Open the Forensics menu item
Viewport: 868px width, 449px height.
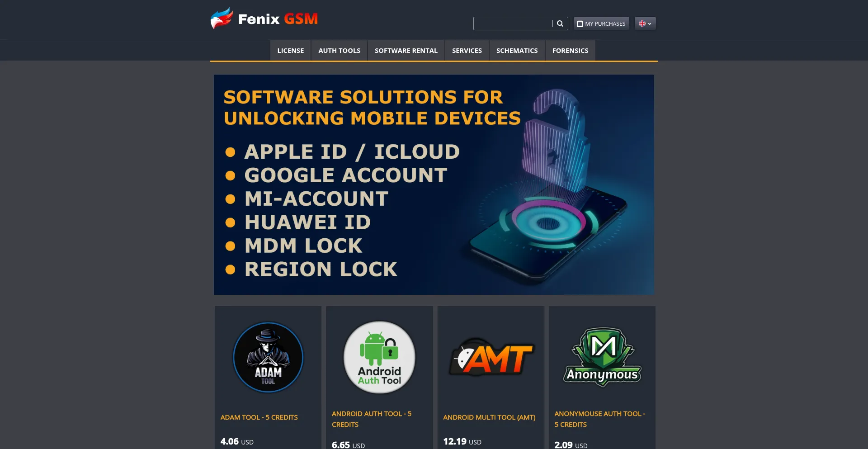[570, 51]
